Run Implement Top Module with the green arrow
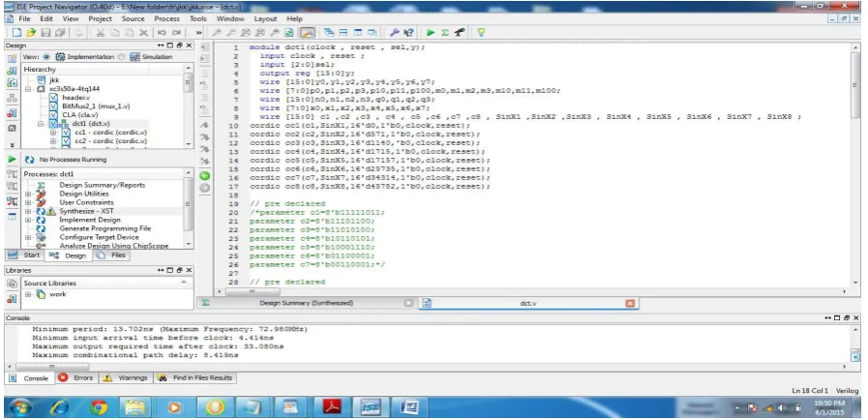 click(x=431, y=33)
